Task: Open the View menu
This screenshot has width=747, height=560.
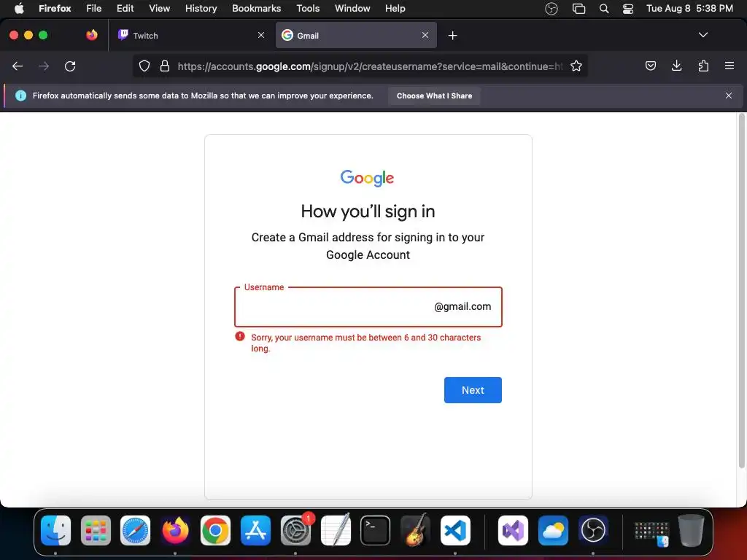Action: 159,8
